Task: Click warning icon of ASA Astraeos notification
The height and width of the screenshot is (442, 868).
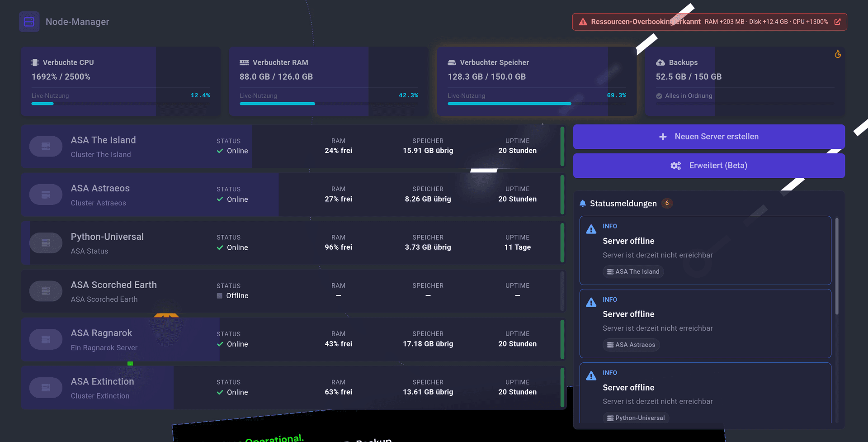Action: click(x=591, y=303)
